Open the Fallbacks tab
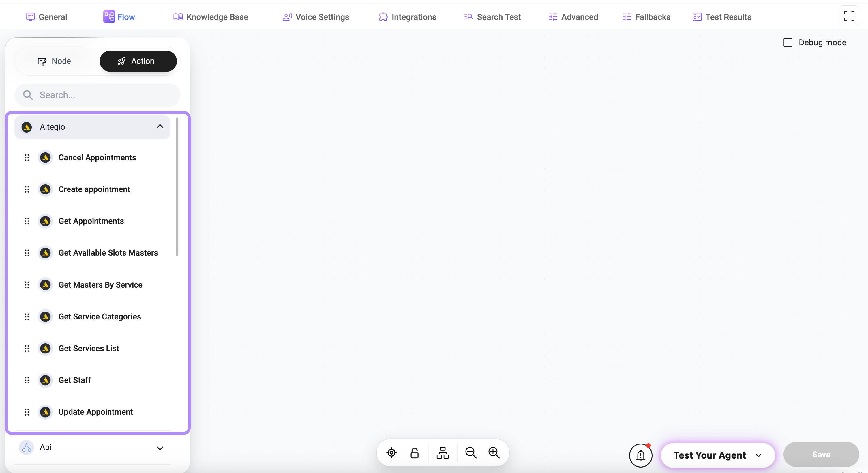The width and height of the screenshot is (868, 473). point(646,17)
